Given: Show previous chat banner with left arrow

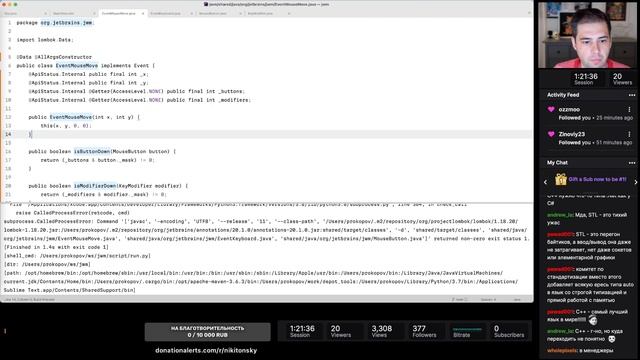Looking at the screenshot, I should tap(546, 182).
